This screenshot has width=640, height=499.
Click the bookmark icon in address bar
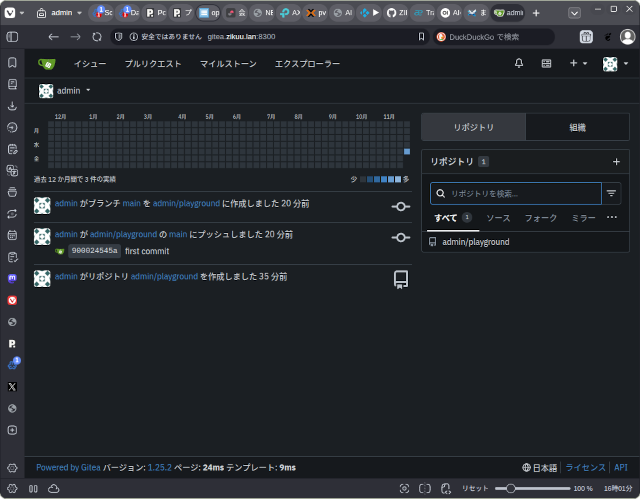pos(421,37)
